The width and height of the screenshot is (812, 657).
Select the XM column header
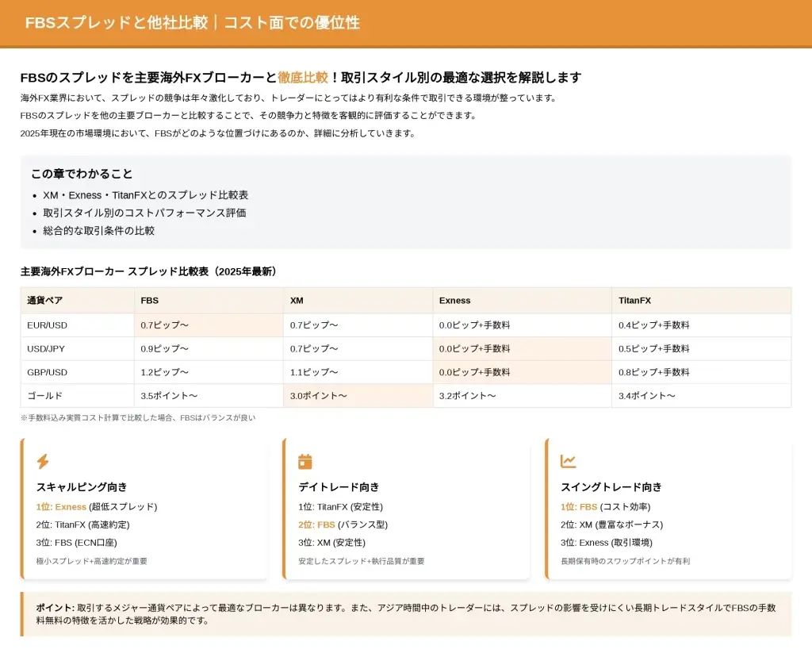tap(297, 301)
